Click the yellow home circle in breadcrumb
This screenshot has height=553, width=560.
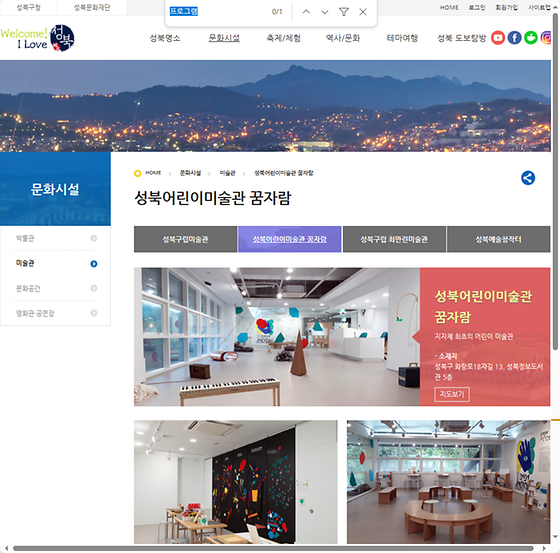(x=138, y=173)
